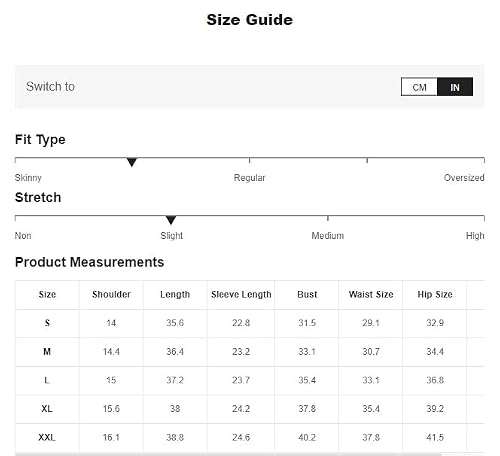Viewport: 500px width, 456px height.
Task: Switch units to CM
Action: click(x=419, y=87)
